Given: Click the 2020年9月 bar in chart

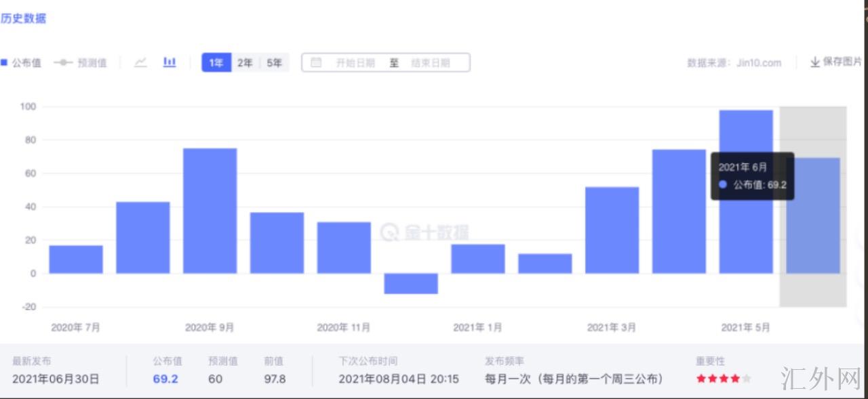Looking at the screenshot, I should click(210, 210).
